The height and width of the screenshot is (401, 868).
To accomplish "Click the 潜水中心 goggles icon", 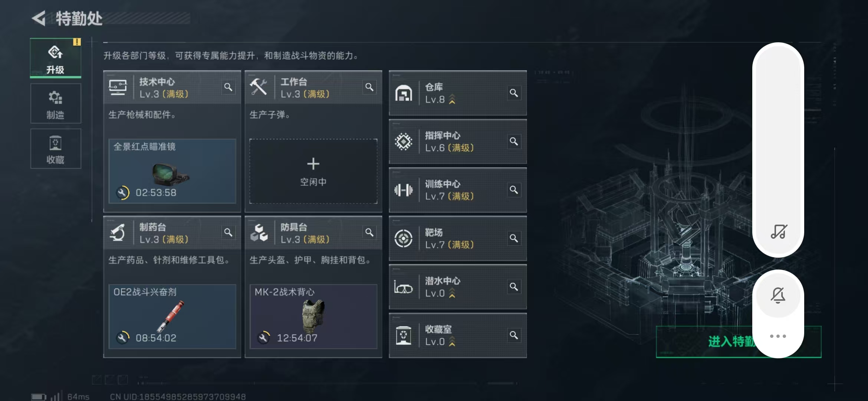I will [x=404, y=287].
